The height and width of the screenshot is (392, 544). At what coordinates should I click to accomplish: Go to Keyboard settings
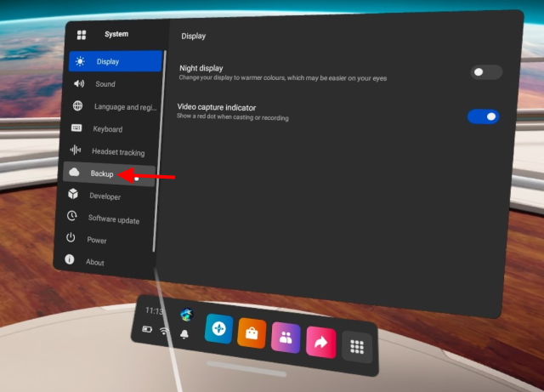tap(111, 128)
